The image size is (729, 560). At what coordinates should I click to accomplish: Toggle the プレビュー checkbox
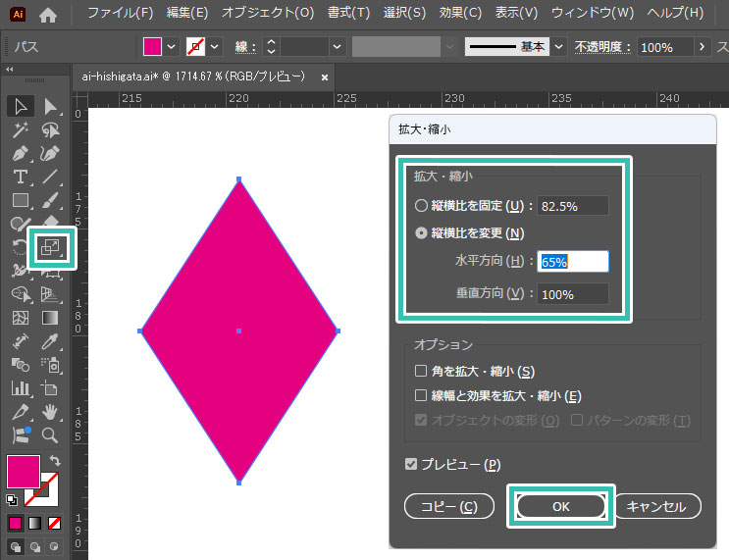click(412, 464)
